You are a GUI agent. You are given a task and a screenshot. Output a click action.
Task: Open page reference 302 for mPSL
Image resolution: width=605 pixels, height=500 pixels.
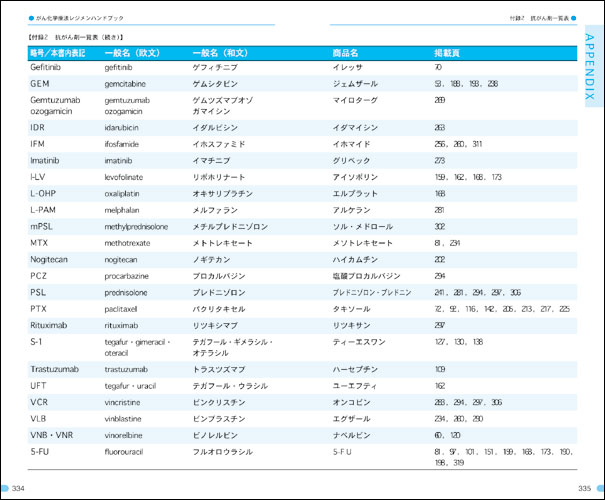440,227
